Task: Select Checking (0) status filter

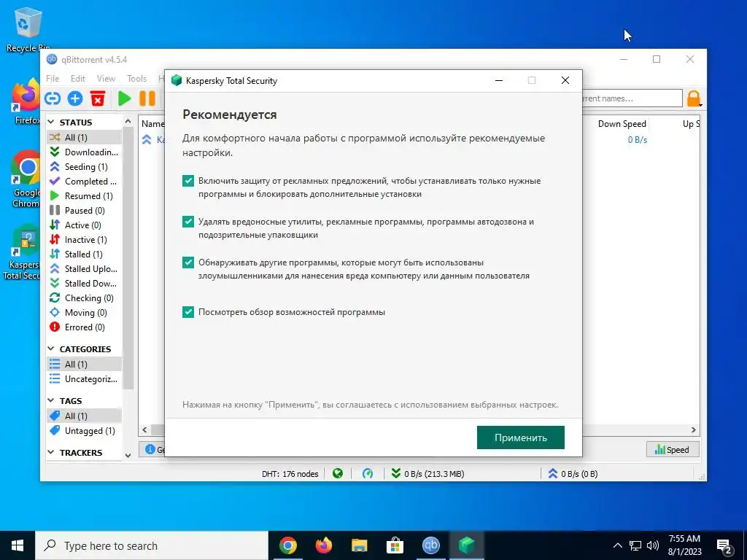Action: click(x=84, y=298)
